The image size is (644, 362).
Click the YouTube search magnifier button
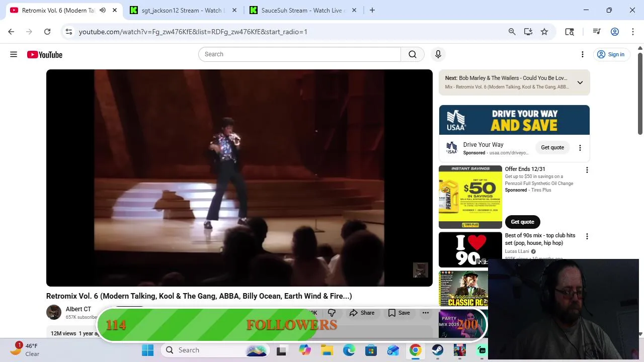point(413,54)
